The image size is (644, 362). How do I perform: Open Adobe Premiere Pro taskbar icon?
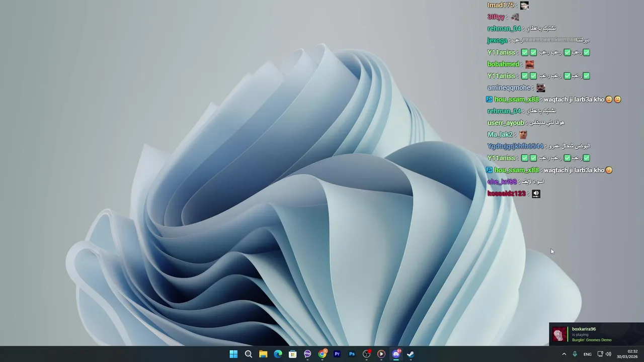coord(337,354)
